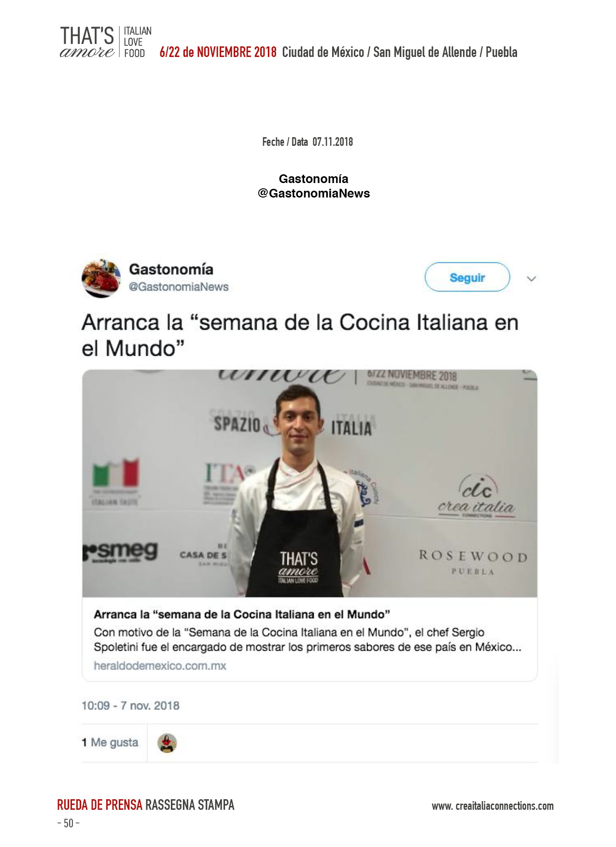Image resolution: width=616 pixels, height=847 pixels.
Task: Click the page number '- 50 -'
Action: pos(68,823)
